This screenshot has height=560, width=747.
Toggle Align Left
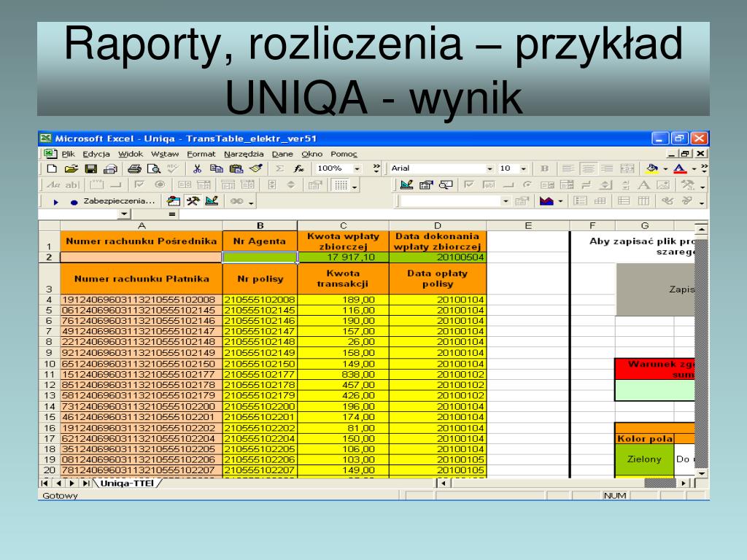point(568,168)
